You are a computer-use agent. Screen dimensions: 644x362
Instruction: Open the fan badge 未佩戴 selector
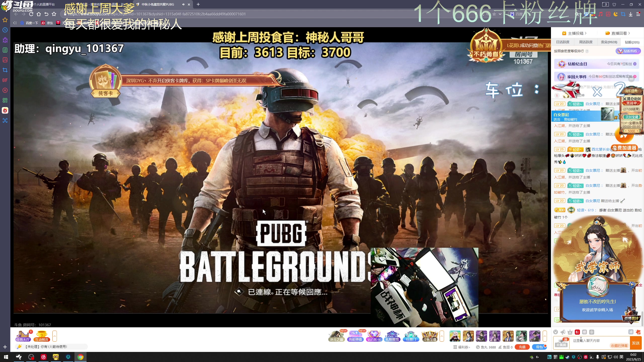click(x=561, y=343)
